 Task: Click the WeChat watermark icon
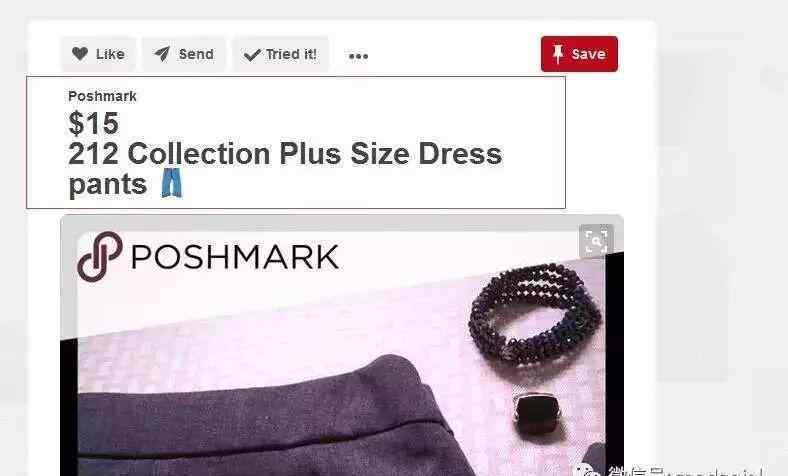(x=587, y=471)
